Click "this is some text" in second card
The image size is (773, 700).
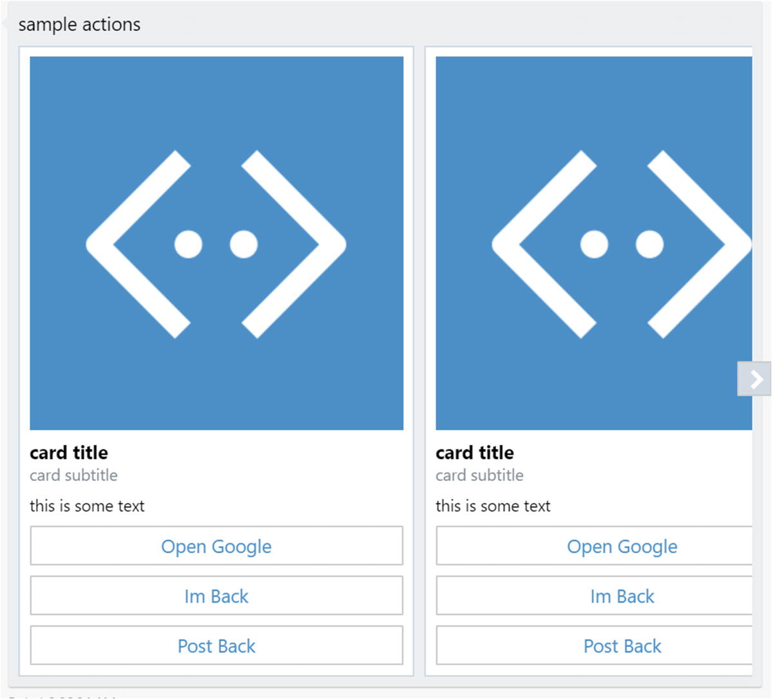493,506
